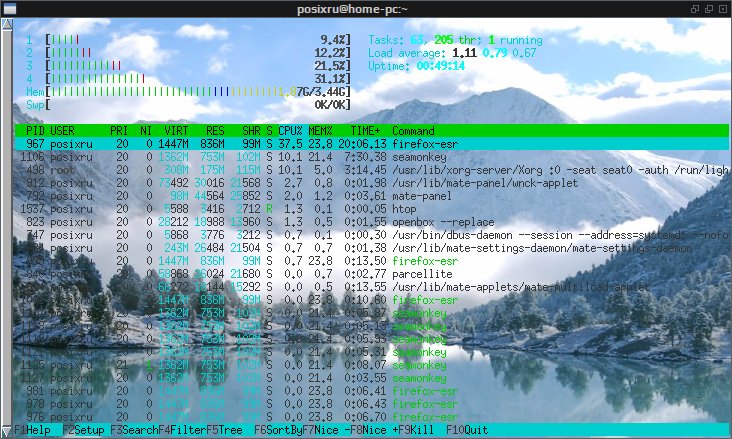Sort by the USER column header

[62, 131]
